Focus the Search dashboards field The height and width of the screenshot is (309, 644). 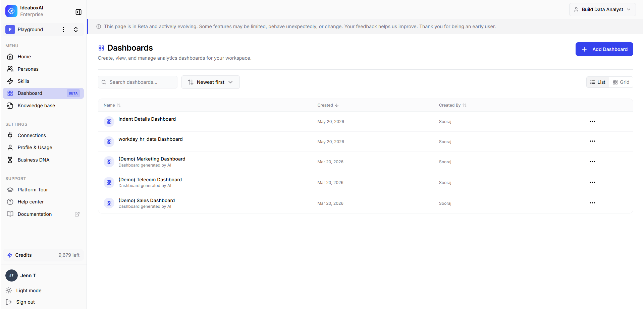coord(138,82)
